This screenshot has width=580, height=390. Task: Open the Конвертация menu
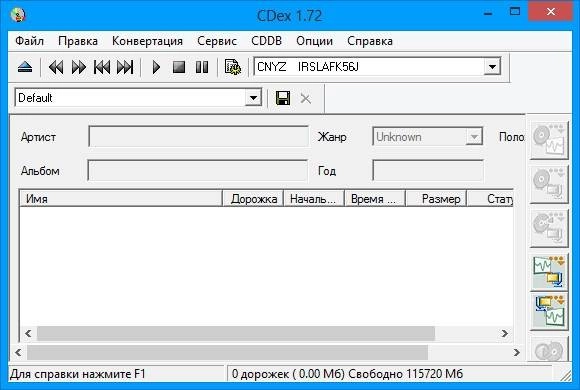tap(148, 41)
